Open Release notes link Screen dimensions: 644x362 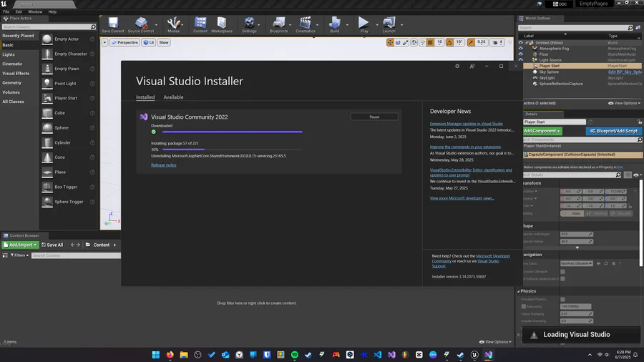[163, 165]
